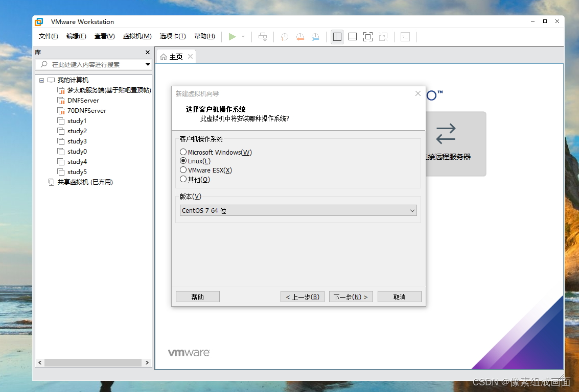Select study5 in the library tree
Screen dimensions: 579x392
tap(77, 172)
